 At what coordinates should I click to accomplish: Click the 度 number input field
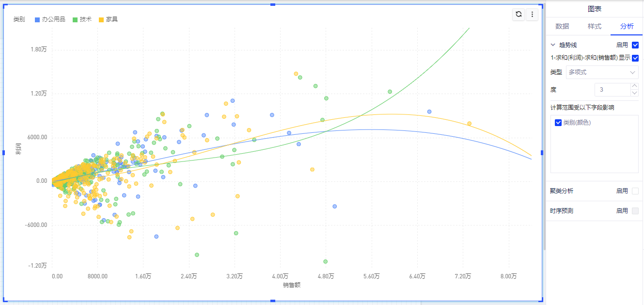click(612, 90)
